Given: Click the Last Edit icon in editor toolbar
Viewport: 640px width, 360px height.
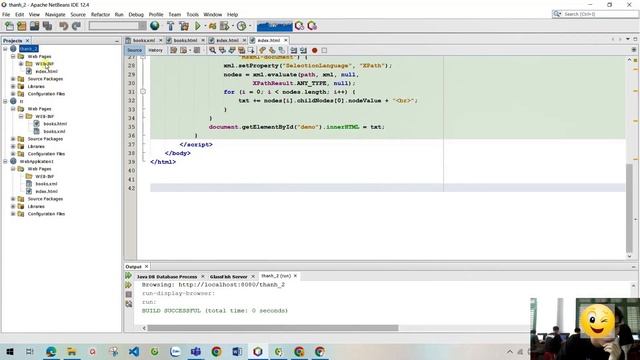Looking at the screenshot, I should pos(173,50).
